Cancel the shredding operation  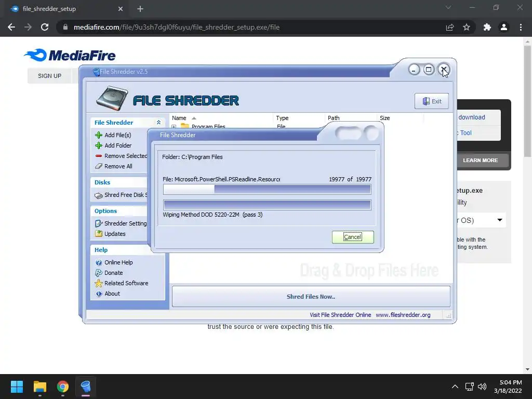(x=353, y=237)
